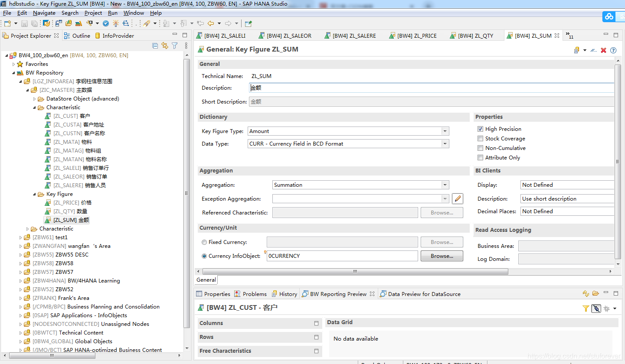The width and height of the screenshot is (625, 364).
Task: Click Browse button for Referenced Characteristic
Action: (442, 213)
